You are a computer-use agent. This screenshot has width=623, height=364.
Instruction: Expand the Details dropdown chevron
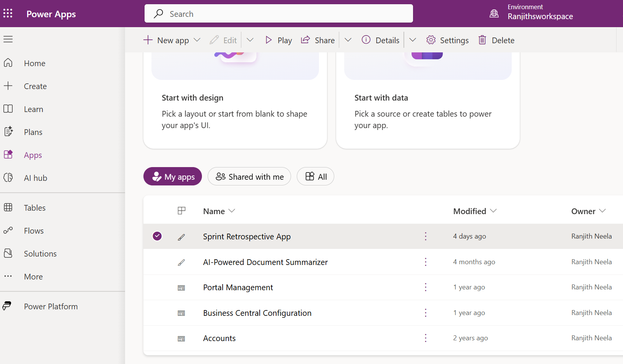(413, 40)
